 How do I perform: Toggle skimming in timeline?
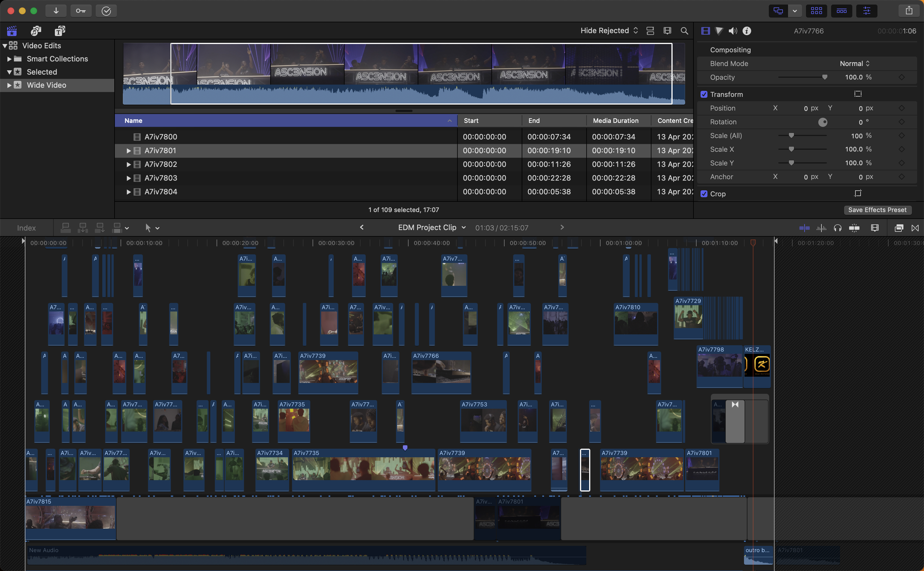(804, 228)
